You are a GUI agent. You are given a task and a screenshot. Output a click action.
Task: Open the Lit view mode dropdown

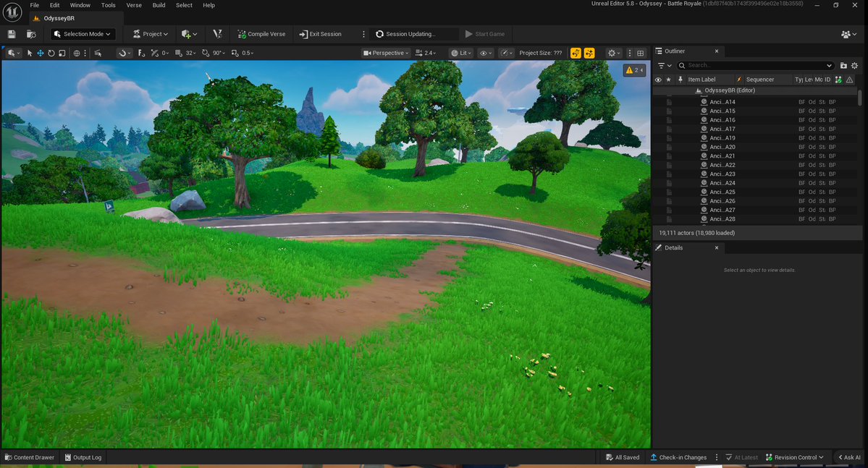461,53
